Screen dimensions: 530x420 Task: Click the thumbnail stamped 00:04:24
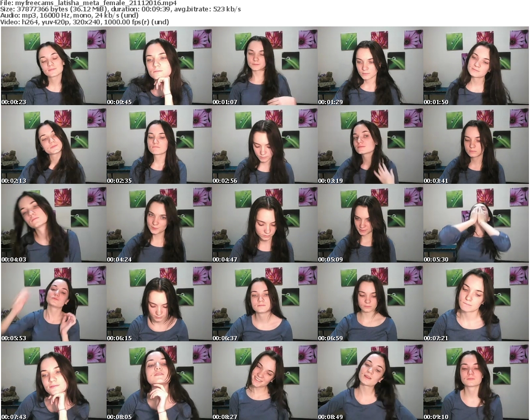pos(159,224)
